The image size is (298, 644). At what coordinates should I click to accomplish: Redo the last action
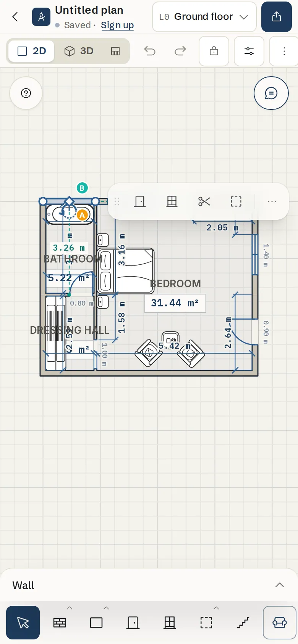point(180,51)
